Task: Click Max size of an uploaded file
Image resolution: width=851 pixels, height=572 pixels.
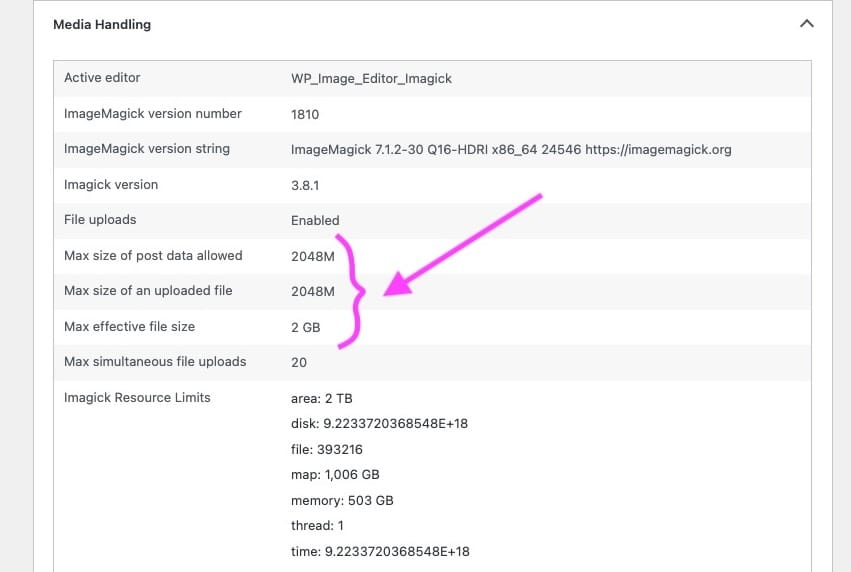Action: 148,291
